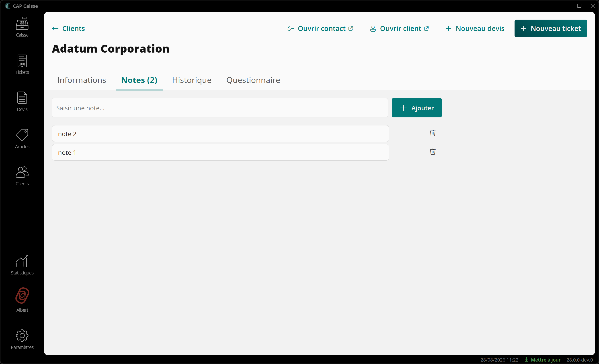This screenshot has height=364, width=599.
Task: Show the Statistiques chart section
Action: [x=22, y=265]
